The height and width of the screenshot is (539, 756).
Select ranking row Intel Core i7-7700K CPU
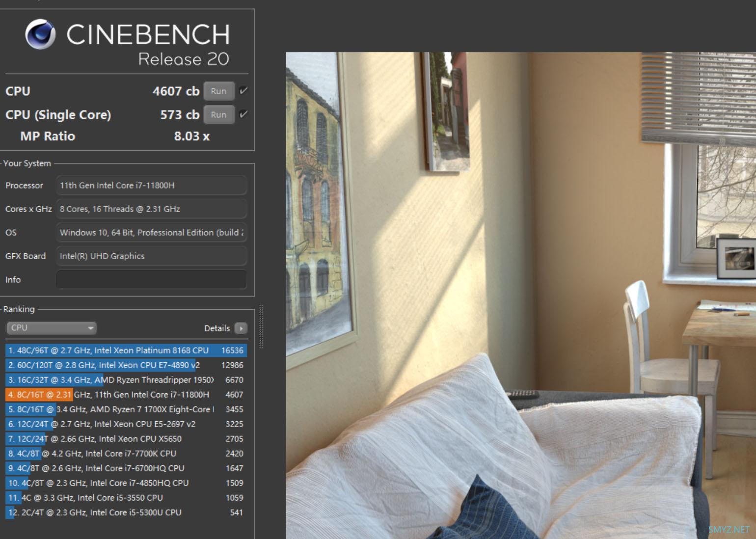[126, 454]
